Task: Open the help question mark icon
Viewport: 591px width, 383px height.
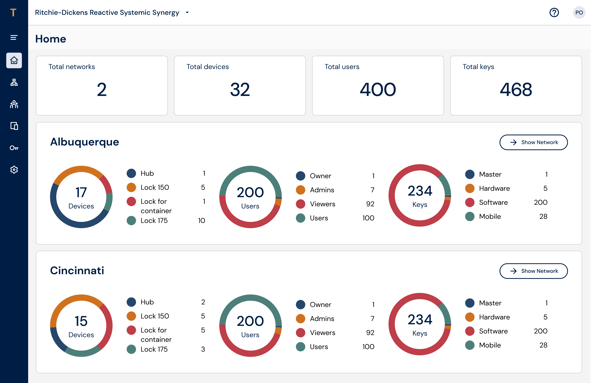Action: 554,13
